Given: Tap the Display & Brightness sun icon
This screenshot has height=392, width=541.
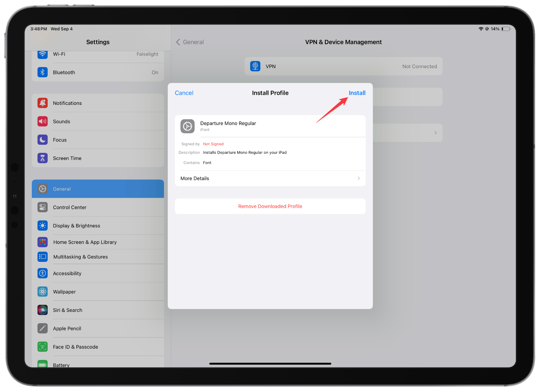Looking at the screenshot, I should (43, 226).
